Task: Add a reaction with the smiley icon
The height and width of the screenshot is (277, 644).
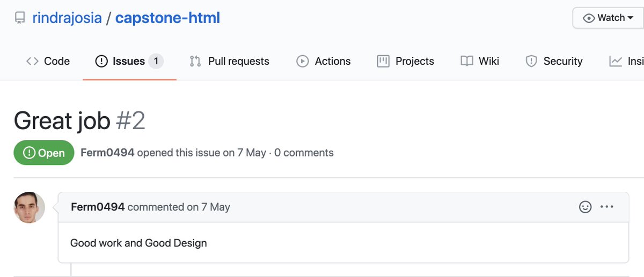Action: click(585, 207)
